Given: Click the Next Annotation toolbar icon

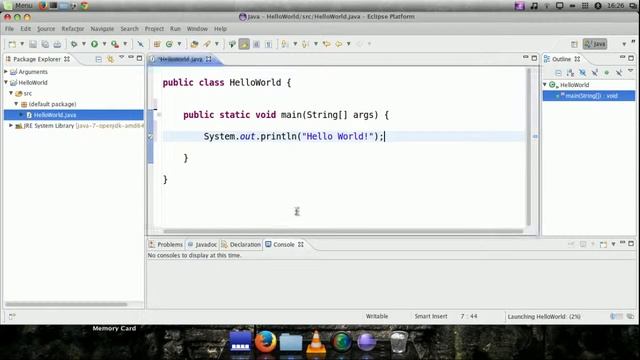Looking at the screenshot, I should [x=285, y=44].
